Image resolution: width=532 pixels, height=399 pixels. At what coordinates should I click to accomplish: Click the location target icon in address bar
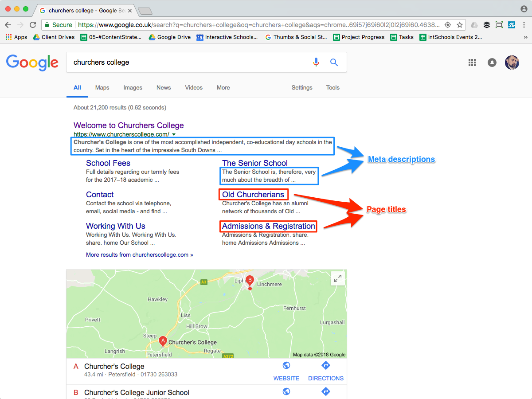[448, 25]
